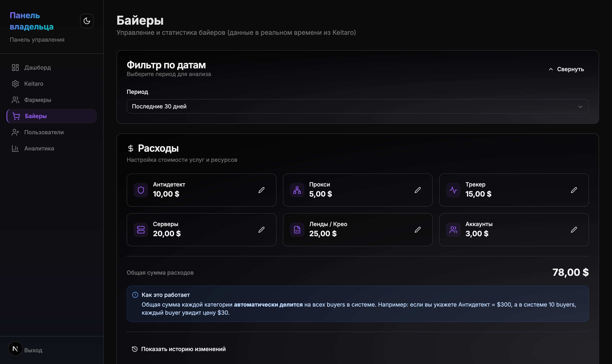Open the Последние 30 дней period dropdown

click(x=357, y=106)
